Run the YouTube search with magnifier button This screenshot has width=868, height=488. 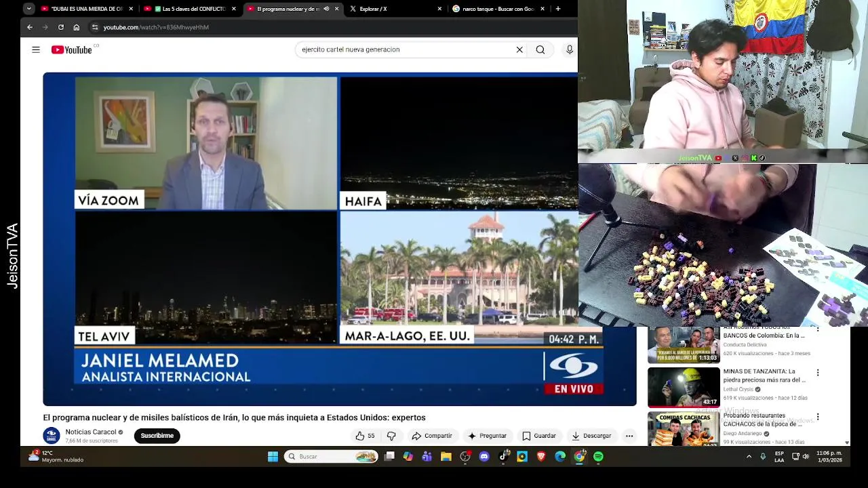point(540,49)
